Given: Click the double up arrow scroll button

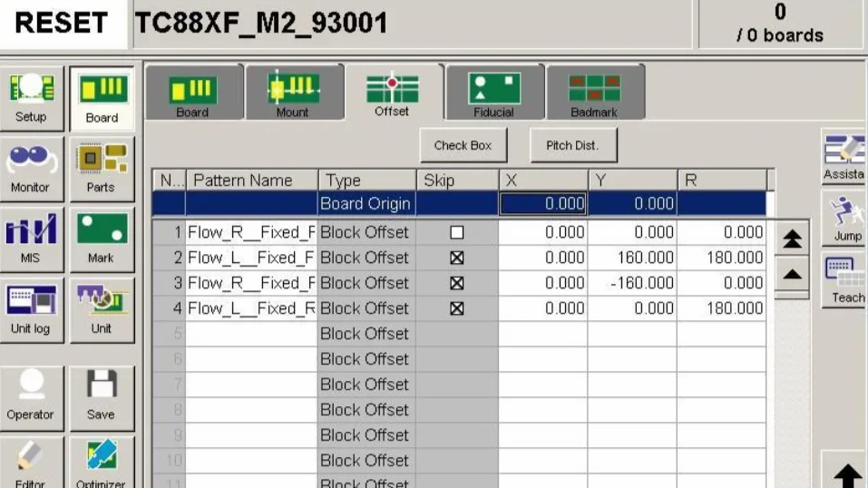Looking at the screenshot, I should tap(792, 239).
